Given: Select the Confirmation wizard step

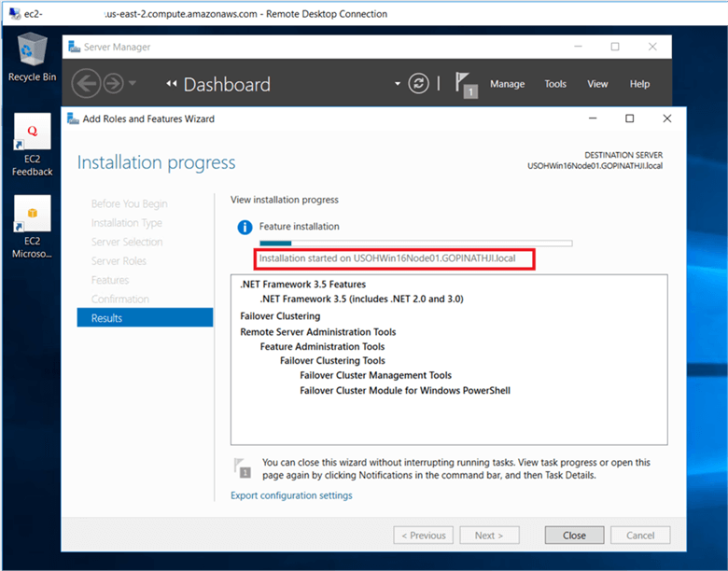Looking at the screenshot, I should coord(120,299).
